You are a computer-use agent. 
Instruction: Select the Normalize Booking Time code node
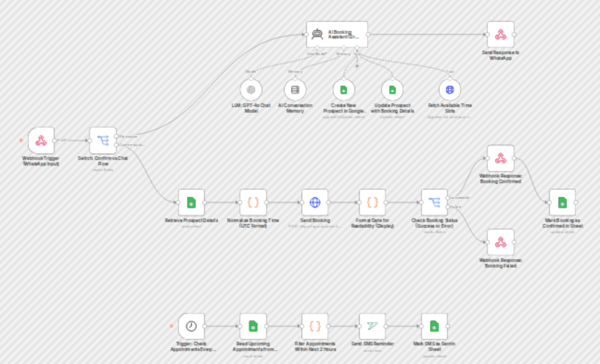click(x=253, y=202)
